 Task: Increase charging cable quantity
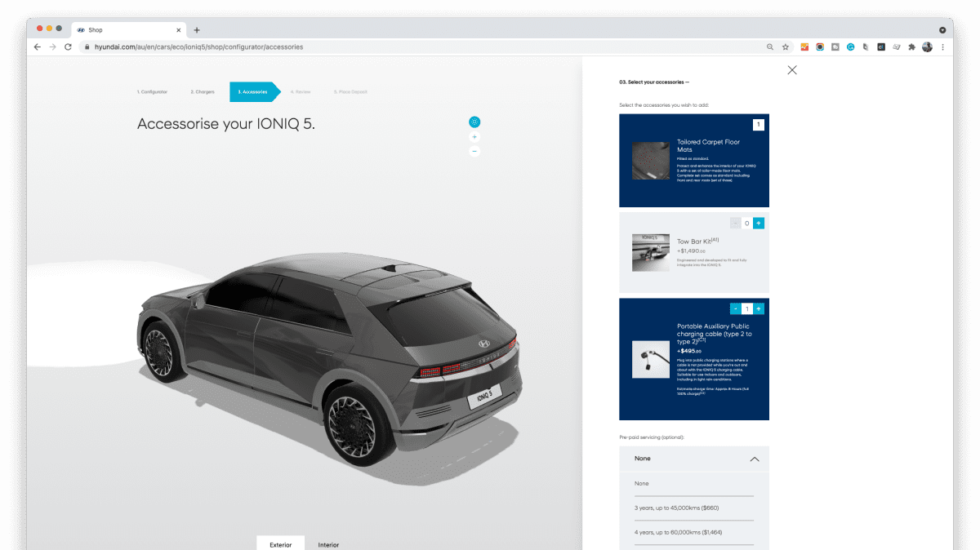[759, 308]
